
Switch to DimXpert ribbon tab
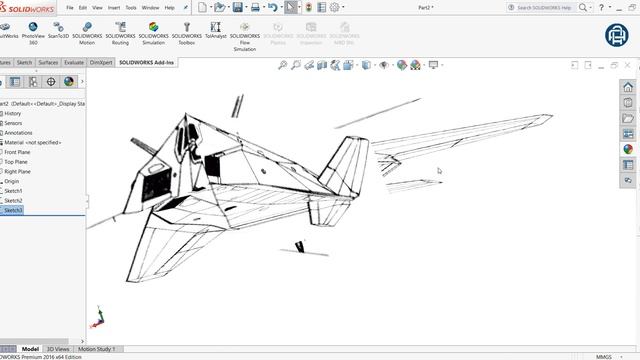coord(101,62)
